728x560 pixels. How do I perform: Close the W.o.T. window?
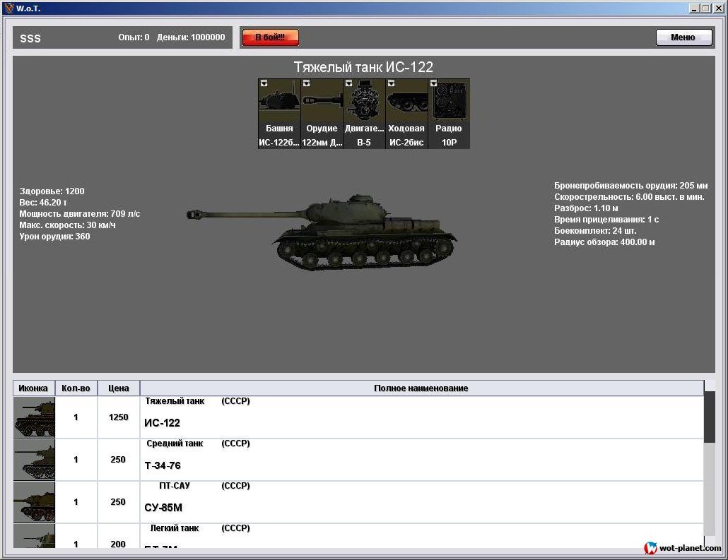(x=718, y=8)
